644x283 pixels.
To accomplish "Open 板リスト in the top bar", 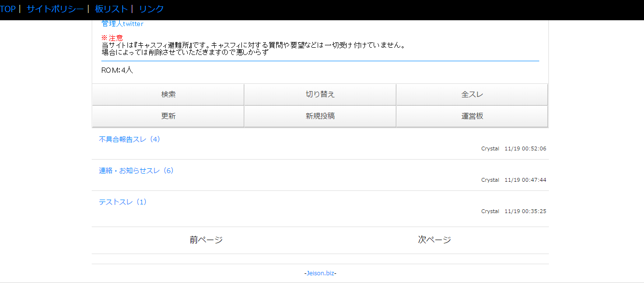I will 112,9.
